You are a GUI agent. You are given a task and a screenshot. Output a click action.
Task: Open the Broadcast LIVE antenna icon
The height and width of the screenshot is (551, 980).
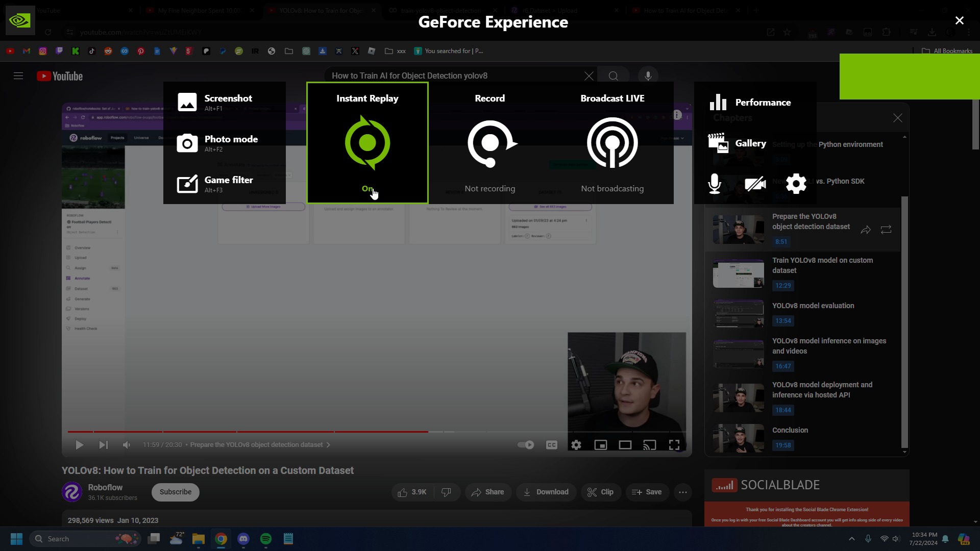612,143
